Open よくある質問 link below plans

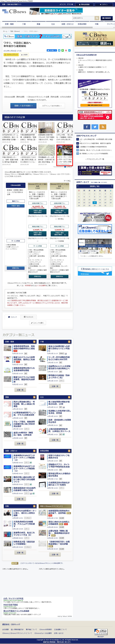(x=41, y=286)
